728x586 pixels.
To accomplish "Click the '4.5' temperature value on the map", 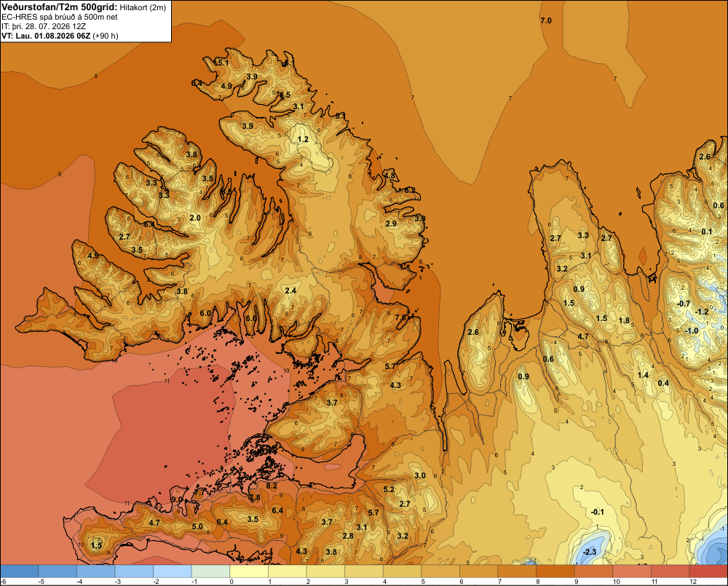I will [285, 95].
